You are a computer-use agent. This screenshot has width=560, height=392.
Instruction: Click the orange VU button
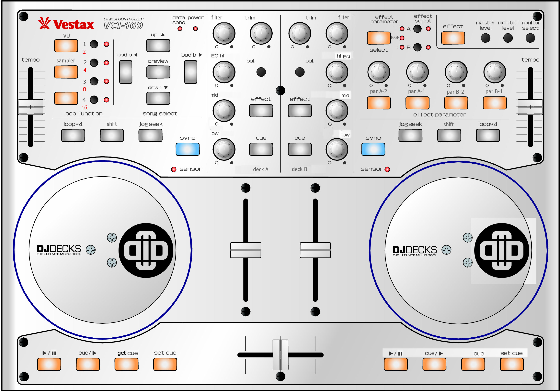[66, 46]
